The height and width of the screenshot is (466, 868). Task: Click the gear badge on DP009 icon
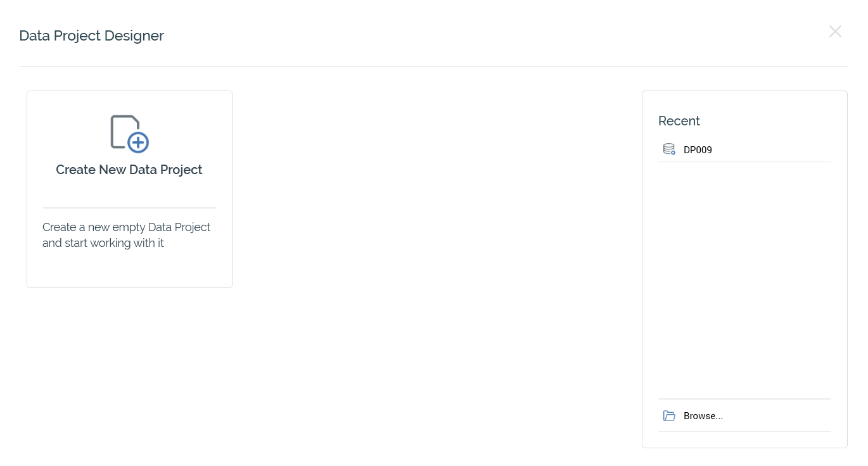coord(673,153)
